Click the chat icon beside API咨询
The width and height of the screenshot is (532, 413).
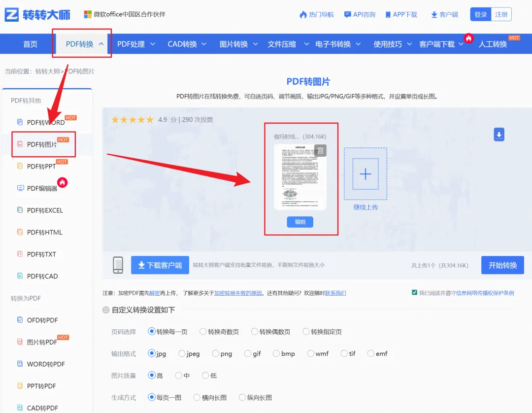tap(347, 15)
